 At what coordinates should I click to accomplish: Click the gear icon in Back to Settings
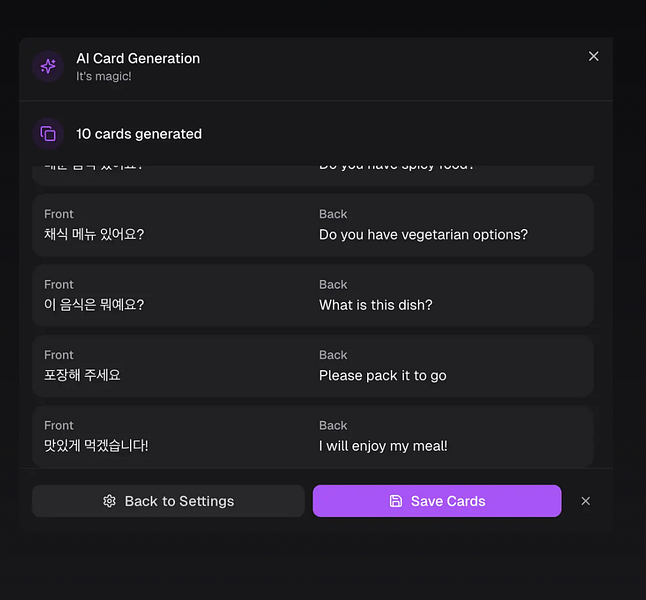tap(110, 501)
